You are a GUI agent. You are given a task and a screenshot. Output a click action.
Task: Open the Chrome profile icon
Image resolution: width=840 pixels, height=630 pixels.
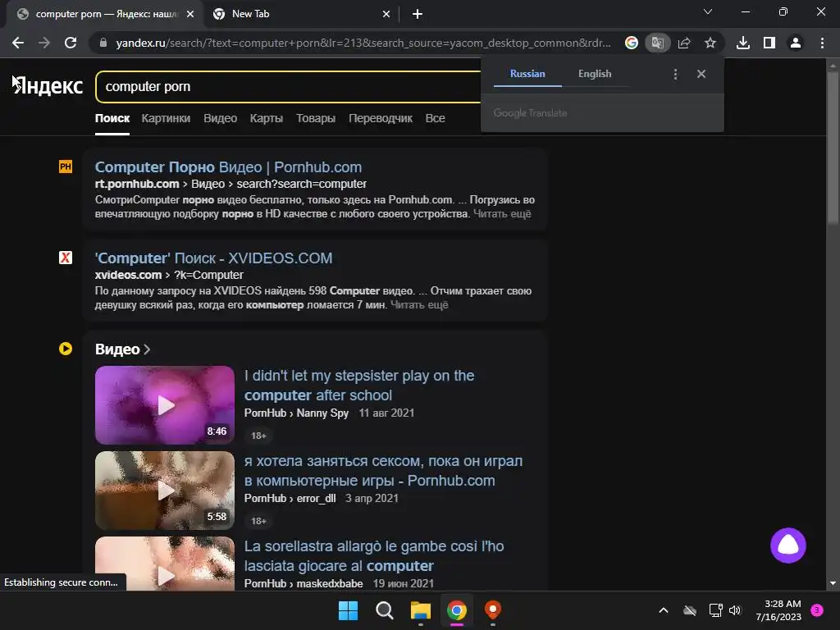point(796,43)
